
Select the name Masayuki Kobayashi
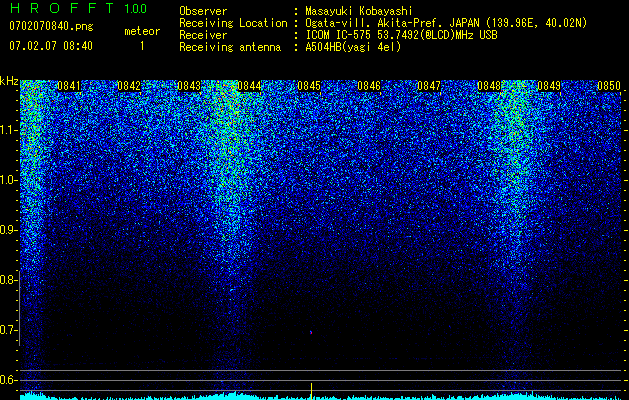tap(359, 11)
